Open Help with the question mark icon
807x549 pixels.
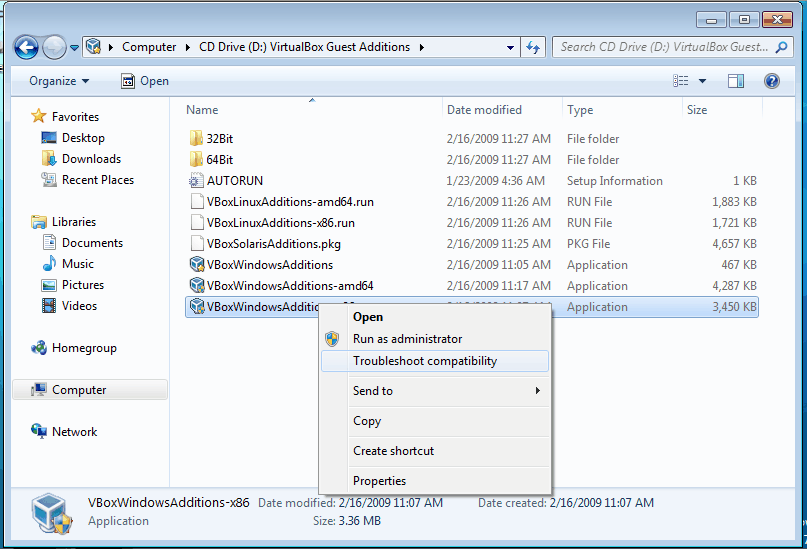click(x=771, y=81)
